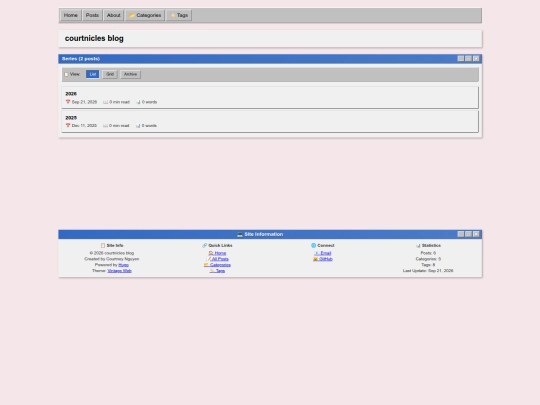This screenshot has width=540, height=405.
Task: Minimize the Site Information panel
Action: click(x=460, y=234)
